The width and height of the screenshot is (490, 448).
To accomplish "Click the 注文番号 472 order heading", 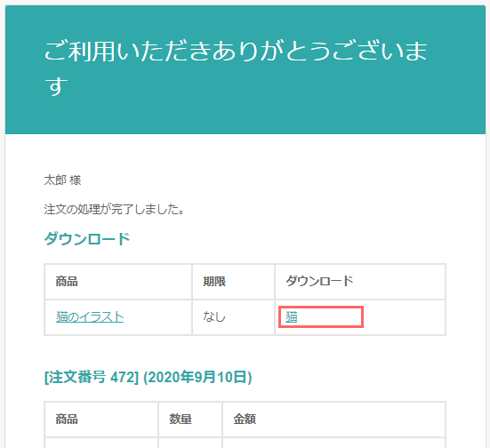I will click(x=92, y=377).
